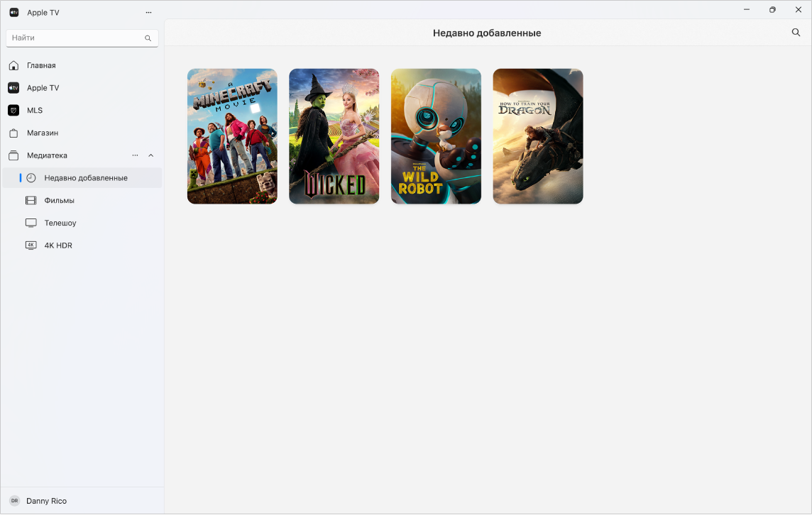The image size is (812, 515).
Task: Open the Wicked movie poster
Action: point(334,136)
